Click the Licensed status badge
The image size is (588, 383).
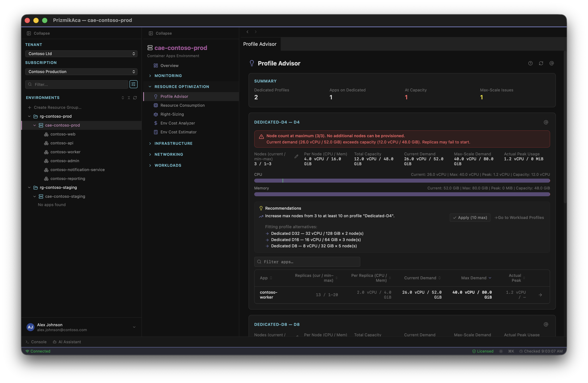tap(483, 351)
